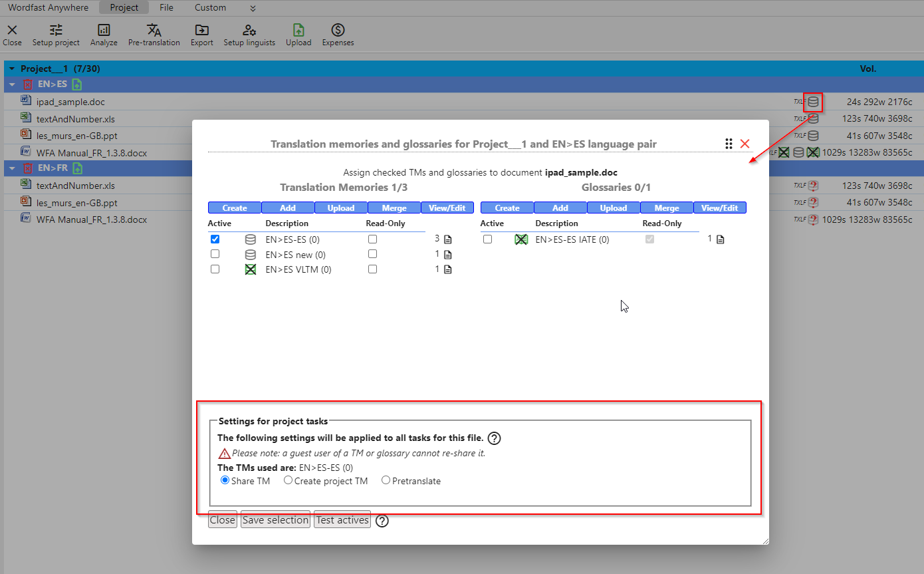This screenshot has width=924, height=574.
Task: Open the TM database icon on EN>ES les_murs_en-GB.ppt row
Action: 813,136
